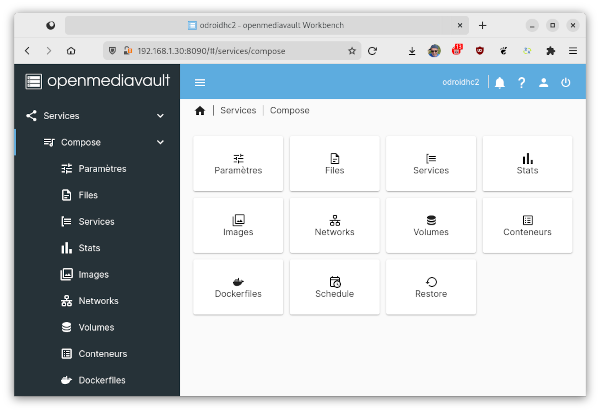This screenshot has width=600, height=412.
Task: Open the Networks card in main panel
Action: (x=334, y=225)
